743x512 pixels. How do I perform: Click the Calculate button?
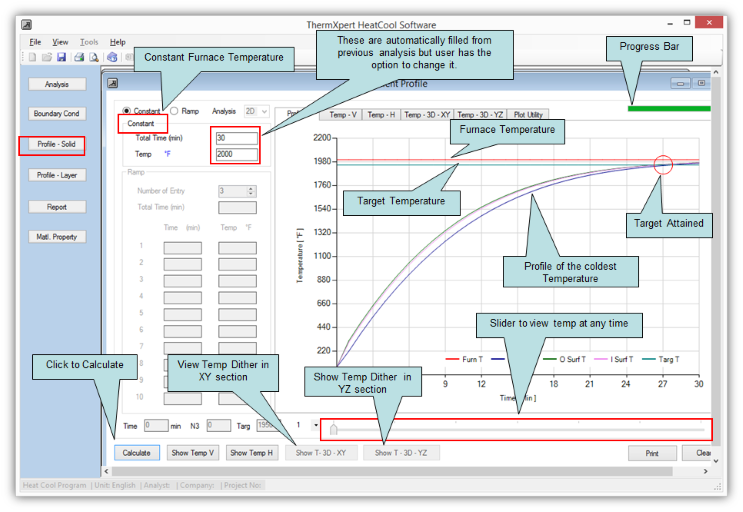click(x=136, y=453)
